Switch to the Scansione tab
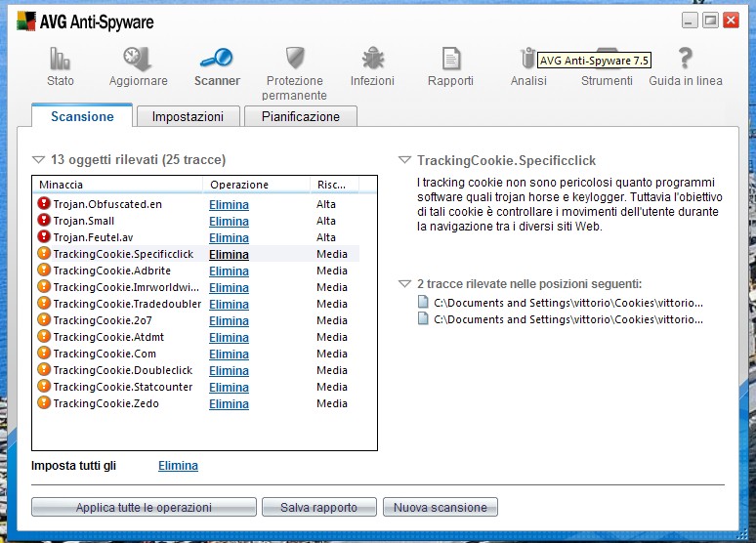This screenshot has width=756, height=543. 82,116
